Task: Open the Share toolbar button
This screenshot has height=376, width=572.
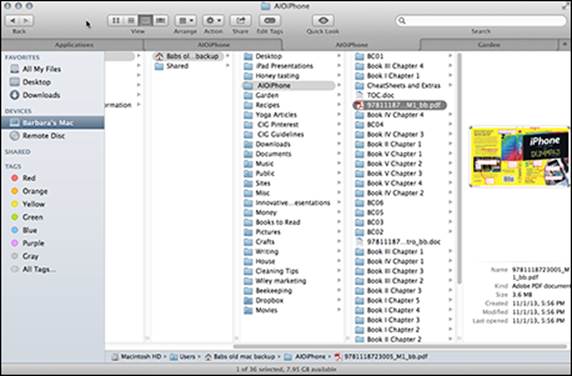Action: (x=240, y=20)
